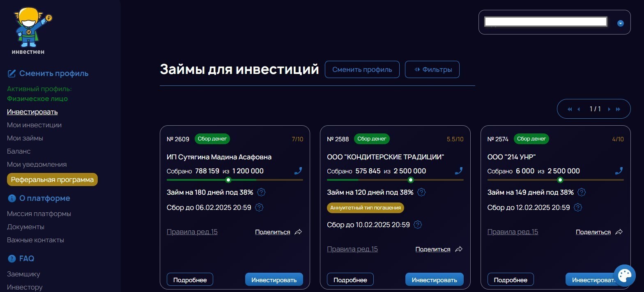Go to previous page arrow

579,109
